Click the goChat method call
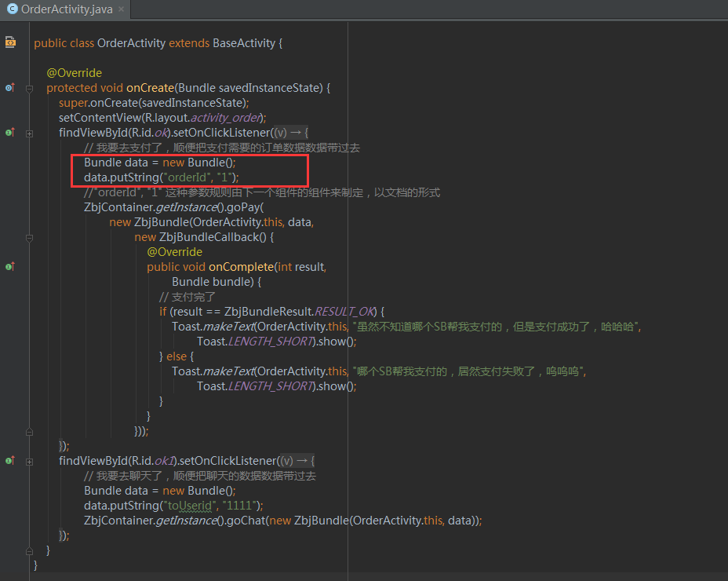 click(244, 521)
